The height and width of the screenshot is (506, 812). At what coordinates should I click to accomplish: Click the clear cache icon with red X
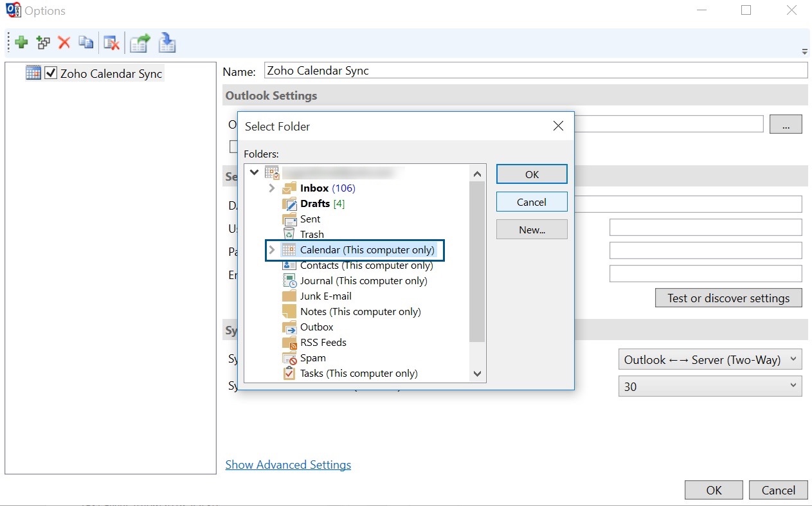(x=112, y=43)
